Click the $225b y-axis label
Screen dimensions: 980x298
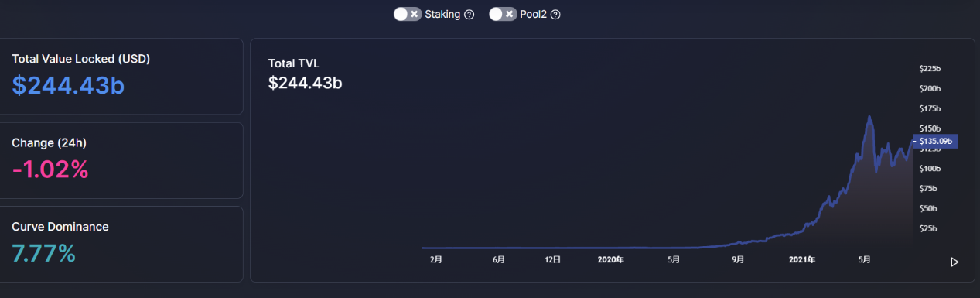(929, 69)
